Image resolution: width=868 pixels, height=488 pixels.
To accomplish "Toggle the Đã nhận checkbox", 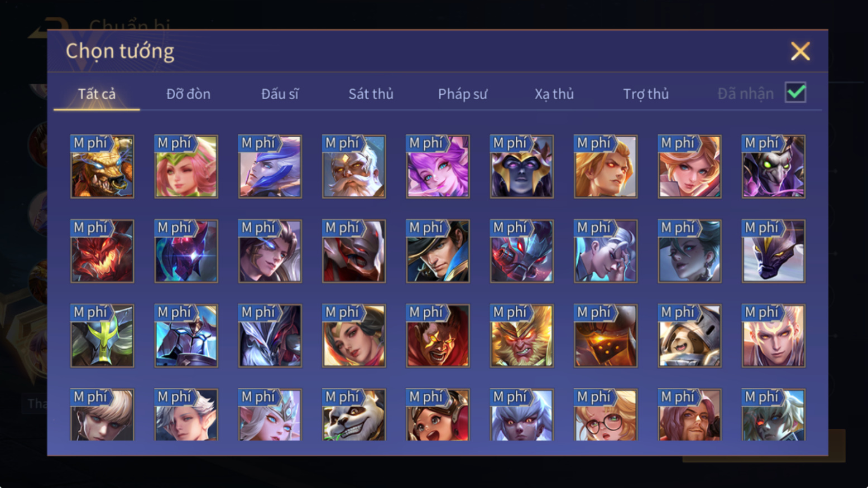I will pyautogui.click(x=795, y=93).
